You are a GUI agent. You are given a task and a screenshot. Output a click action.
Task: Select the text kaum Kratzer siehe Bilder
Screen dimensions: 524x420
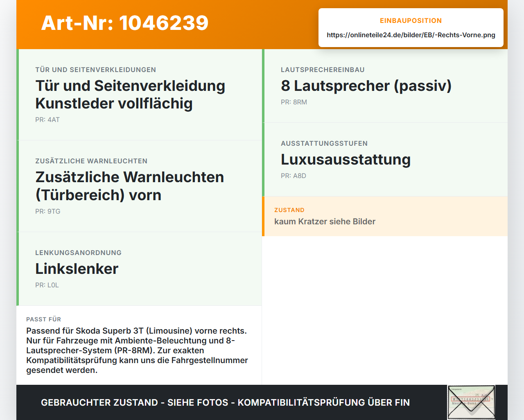coord(325,221)
